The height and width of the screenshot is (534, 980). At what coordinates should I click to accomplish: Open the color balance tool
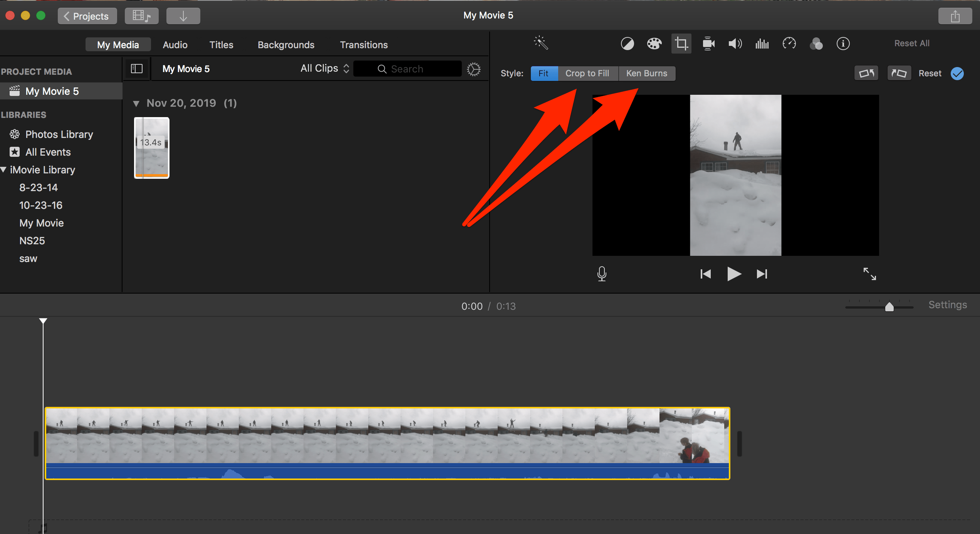pos(627,44)
